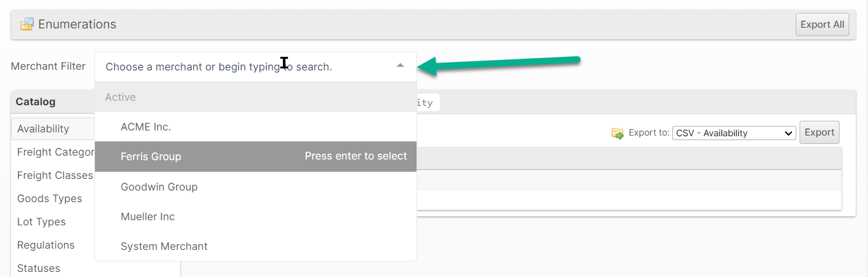The height and width of the screenshot is (277, 868).
Task: Click the Enumerations folder icon
Action: (26, 25)
